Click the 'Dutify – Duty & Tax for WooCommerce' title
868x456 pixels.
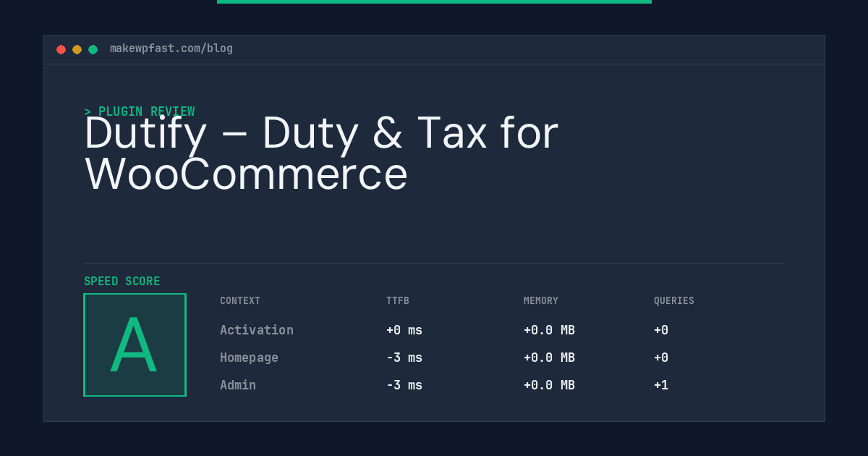pos(321,153)
